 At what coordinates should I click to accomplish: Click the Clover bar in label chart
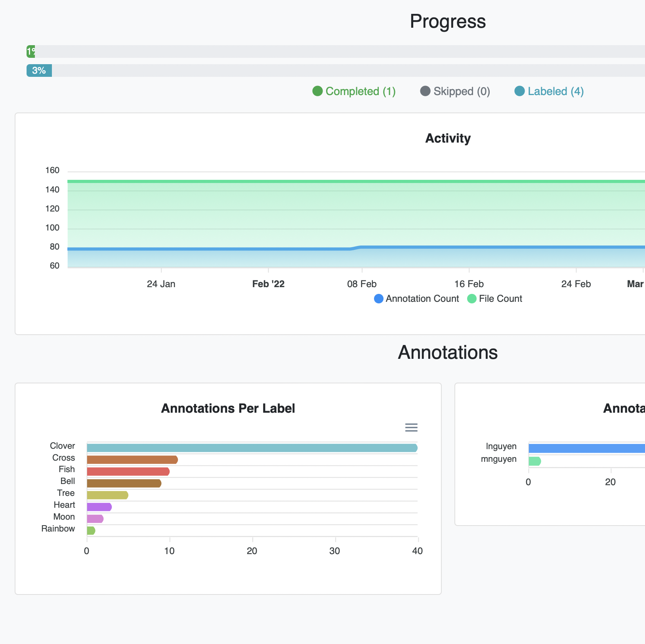tap(252, 448)
